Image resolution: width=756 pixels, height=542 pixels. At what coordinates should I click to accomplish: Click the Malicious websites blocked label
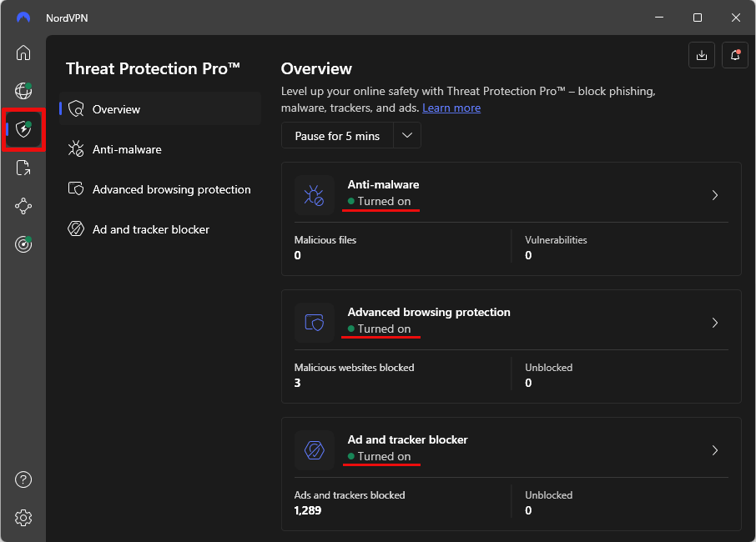pos(354,368)
